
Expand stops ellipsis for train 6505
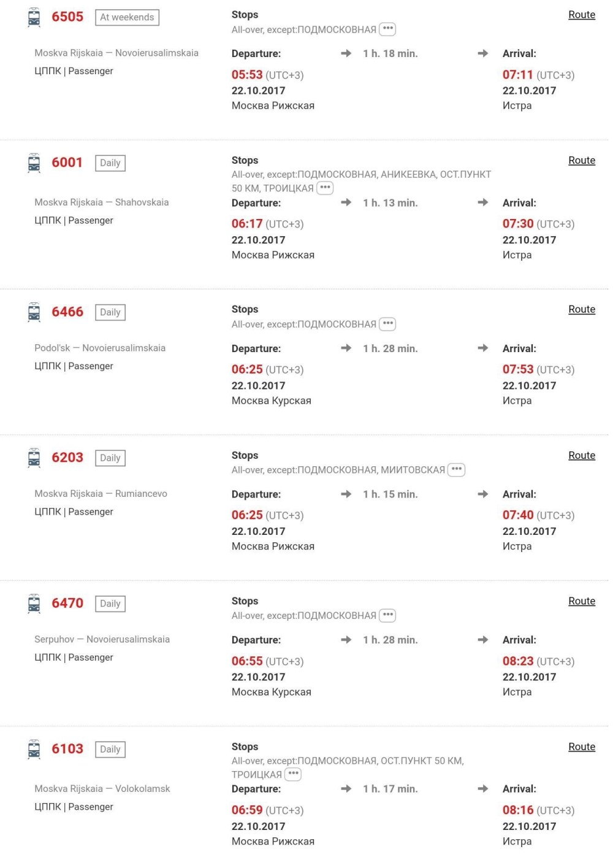(387, 29)
